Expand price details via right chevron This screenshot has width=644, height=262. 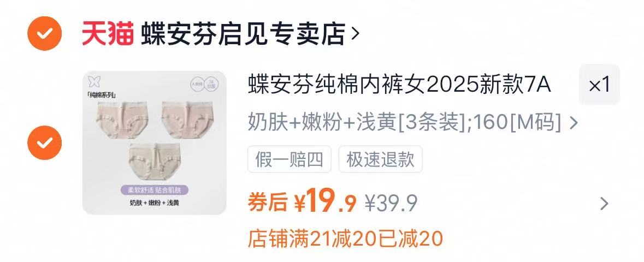pos(604,203)
